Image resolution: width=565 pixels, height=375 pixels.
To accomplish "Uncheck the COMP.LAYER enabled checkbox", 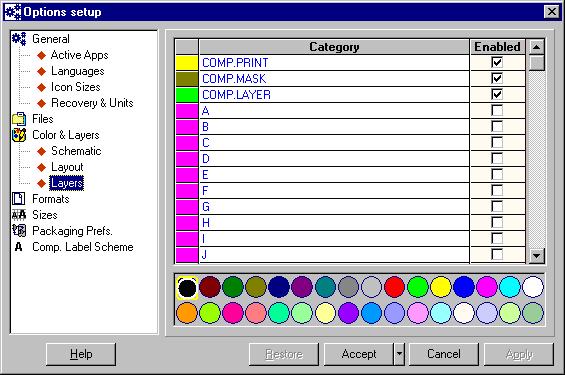I will [x=497, y=94].
